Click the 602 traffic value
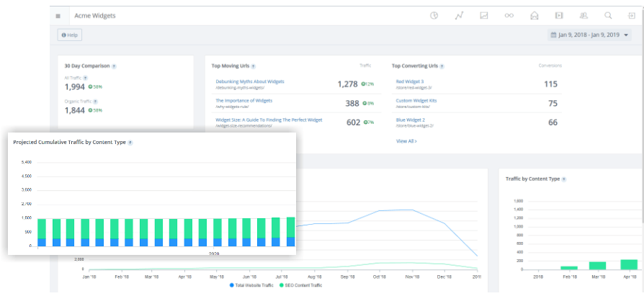This screenshot has width=644, height=296. [353, 122]
